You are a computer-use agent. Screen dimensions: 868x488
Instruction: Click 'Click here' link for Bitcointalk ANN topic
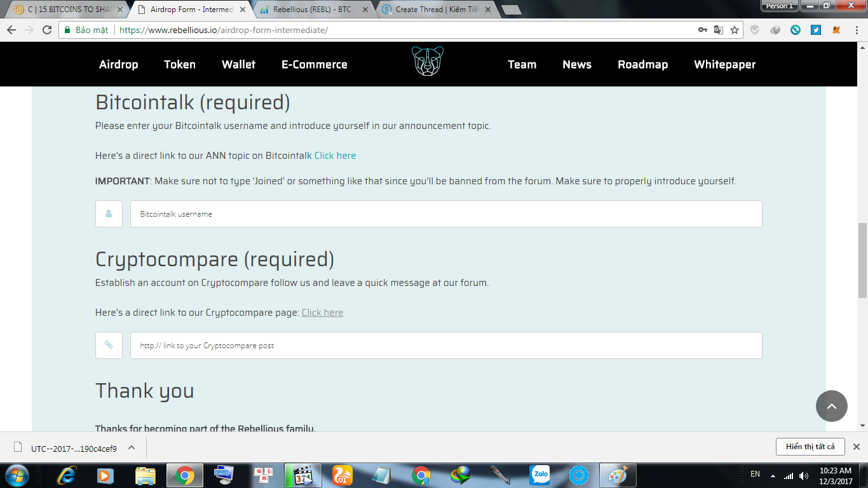pyautogui.click(x=335, y=156)
